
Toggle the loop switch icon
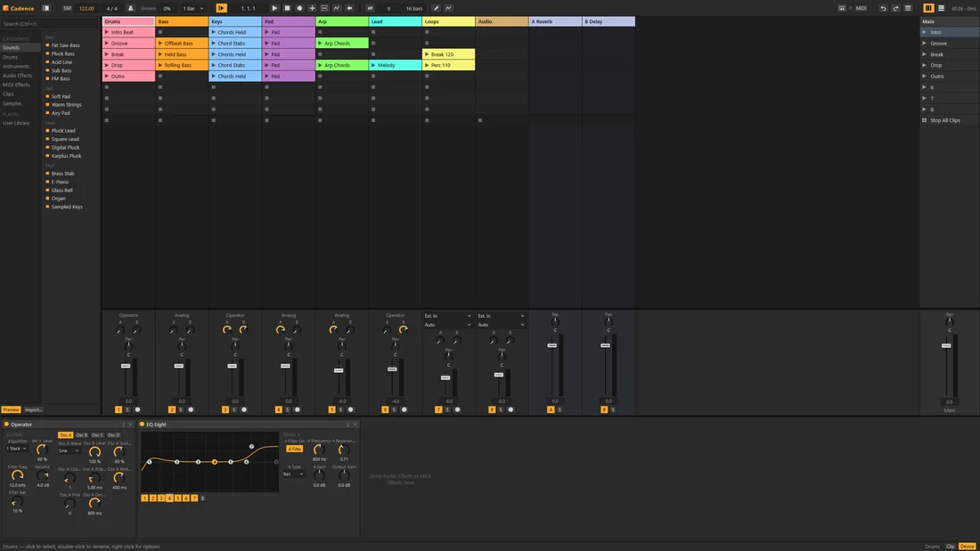[x=370, y=8]
